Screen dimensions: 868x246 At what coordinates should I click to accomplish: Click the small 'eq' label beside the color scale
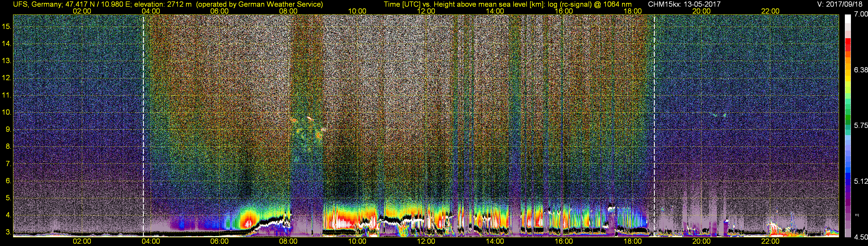pyautogui.click(x=857, y=215)
